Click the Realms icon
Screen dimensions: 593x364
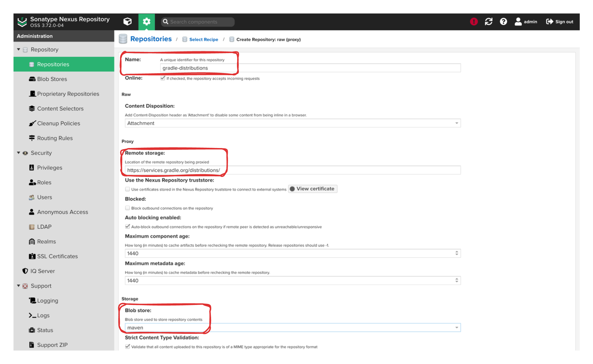coord(32,241)
